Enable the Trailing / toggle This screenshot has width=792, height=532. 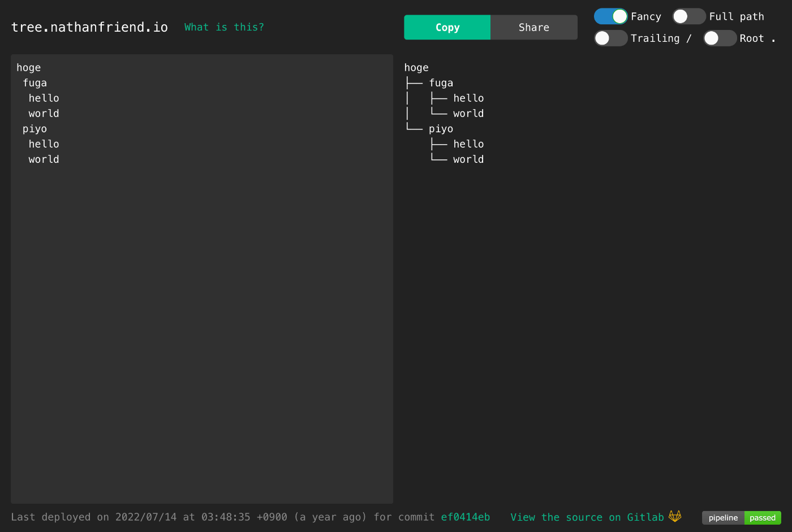tap(610, 38)
